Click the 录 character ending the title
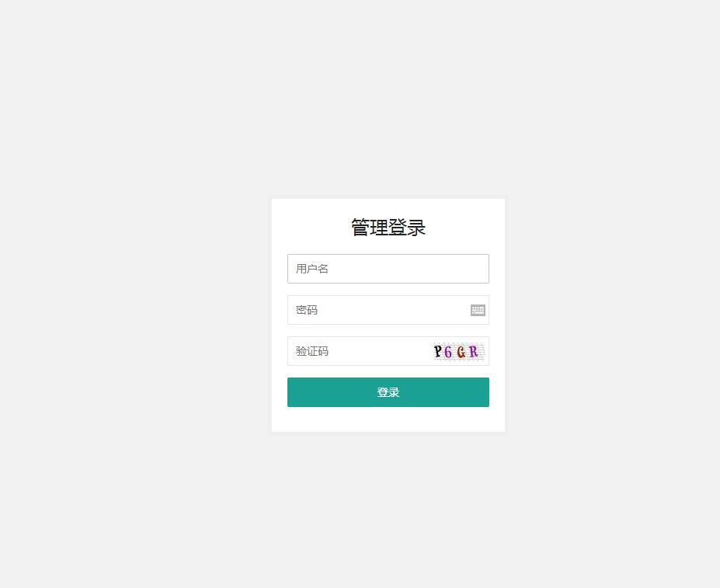Image resolution: width=720 pixels, height=588 pixels. (416, 228)
